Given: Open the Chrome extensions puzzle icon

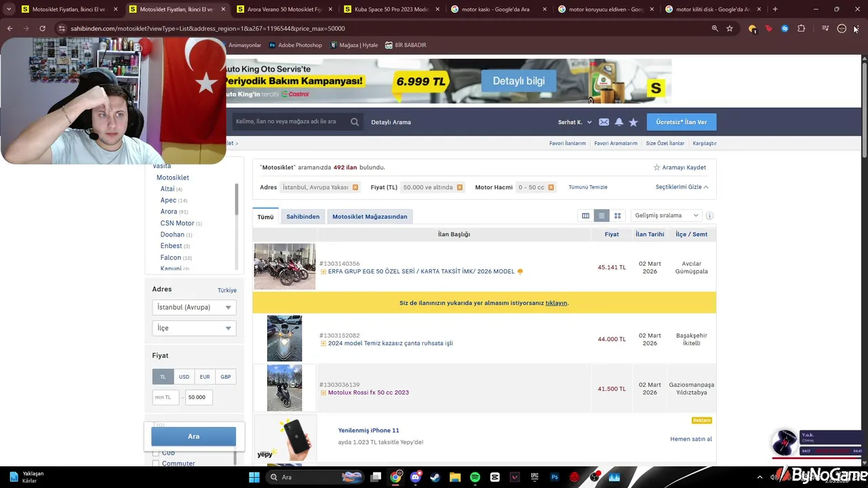Looking at the screenshot, I should tap(802, 28).
